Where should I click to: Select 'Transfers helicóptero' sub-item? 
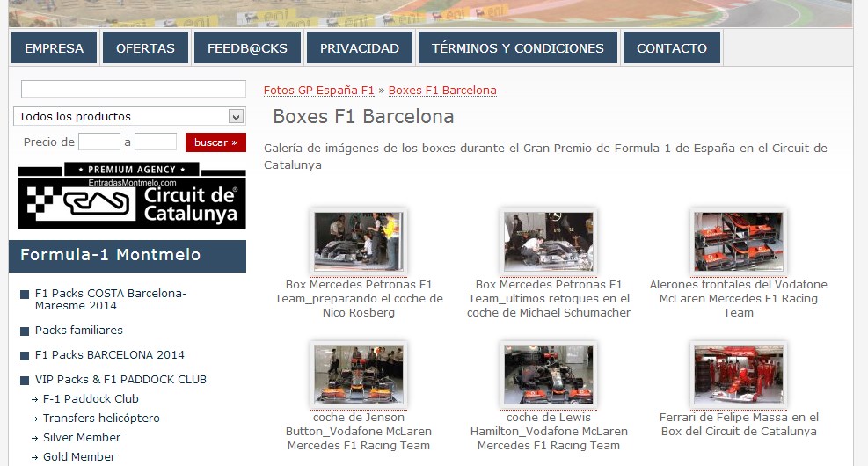pyautogui.click(x=101, y=419)
